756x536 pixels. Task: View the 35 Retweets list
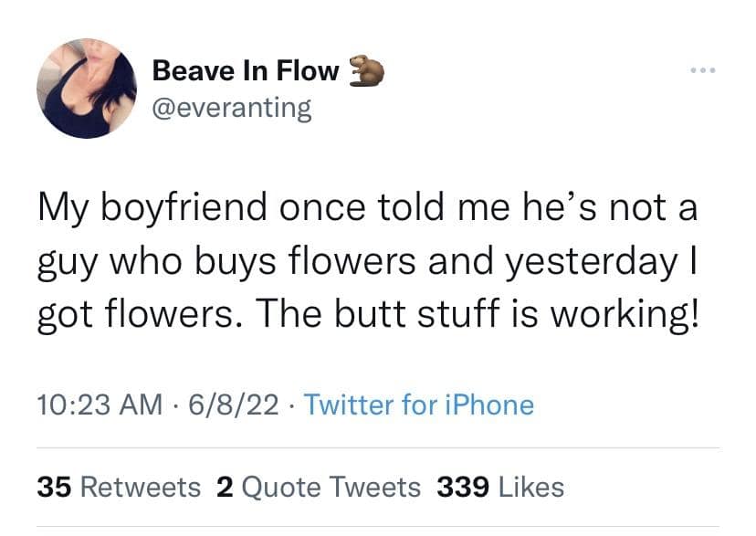coord(119,487)
